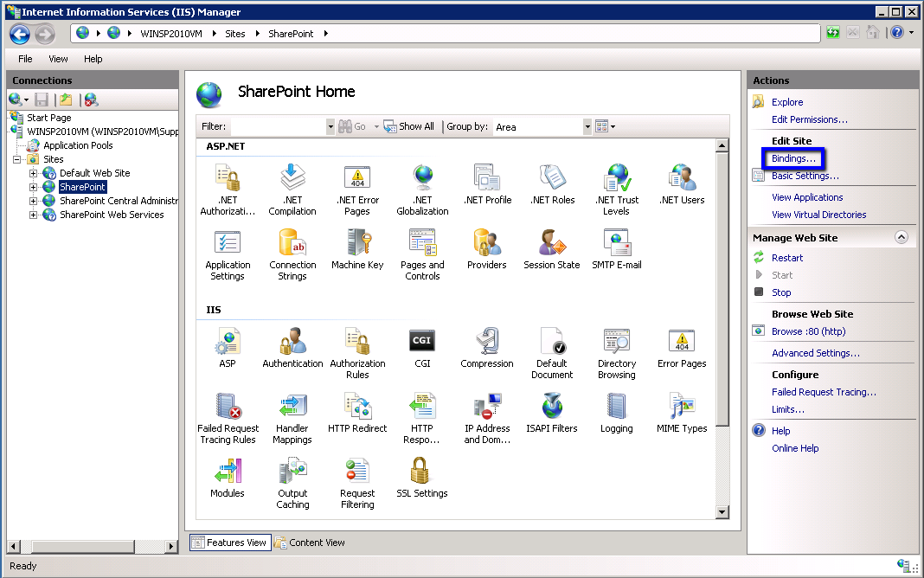The image size is (924, 578).
Task: Collapse the Manage Web Site section
Action: tap(902, 237)
